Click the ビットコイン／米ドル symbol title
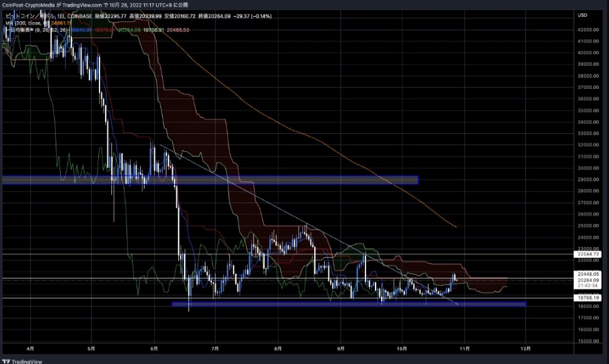The width and height of the screenshot is (609, 364). pyautogui.click(x=29, y=16)
